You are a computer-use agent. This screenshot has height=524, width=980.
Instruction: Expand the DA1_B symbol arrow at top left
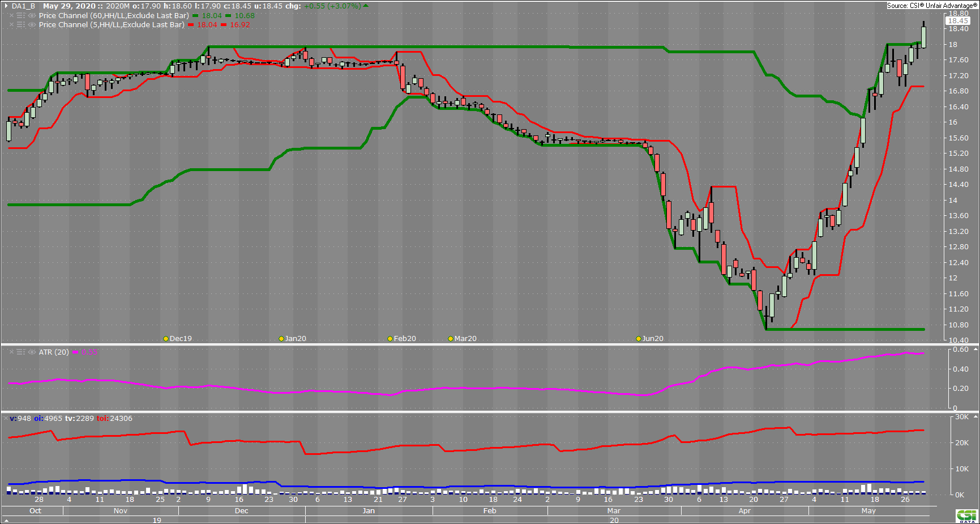click(x=6, y=6)
